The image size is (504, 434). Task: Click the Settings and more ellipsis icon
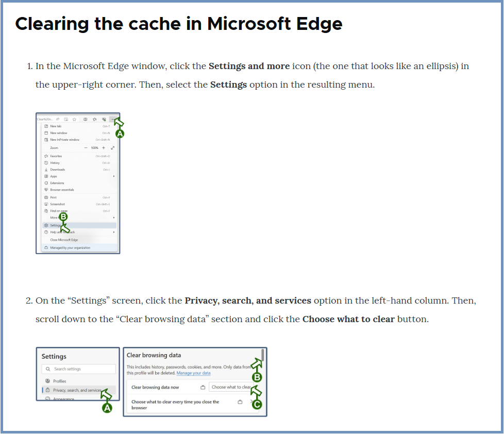pos(112,119)
